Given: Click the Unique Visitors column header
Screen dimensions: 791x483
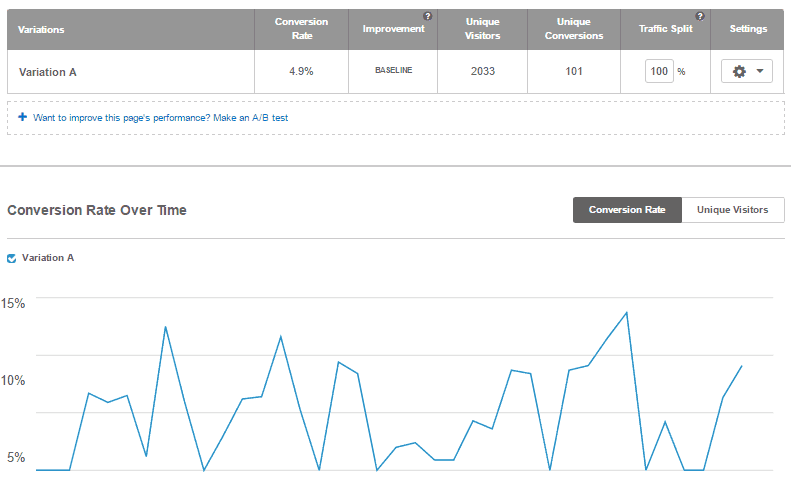Looking at the screenshot, I should (482, 29).
